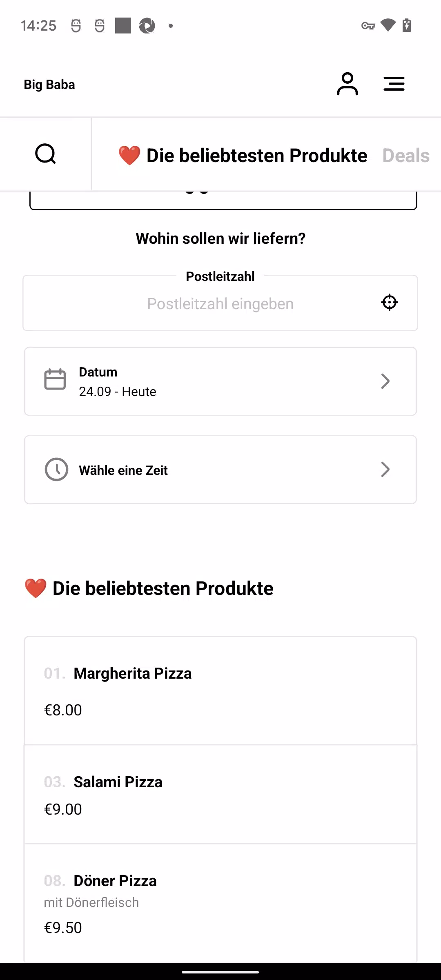Image resolution: width=441 pixels, height=980 pixels.
Task: Expand Datum row chevron
Action: (x=385, y=381)
